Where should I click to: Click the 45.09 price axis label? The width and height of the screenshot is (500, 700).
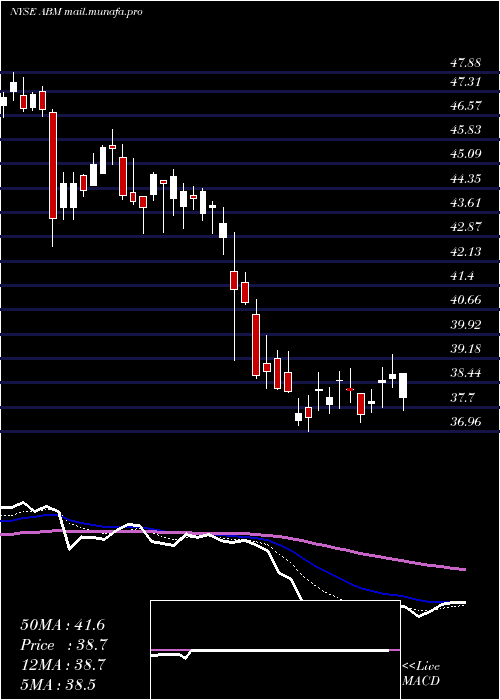[465, 154]
